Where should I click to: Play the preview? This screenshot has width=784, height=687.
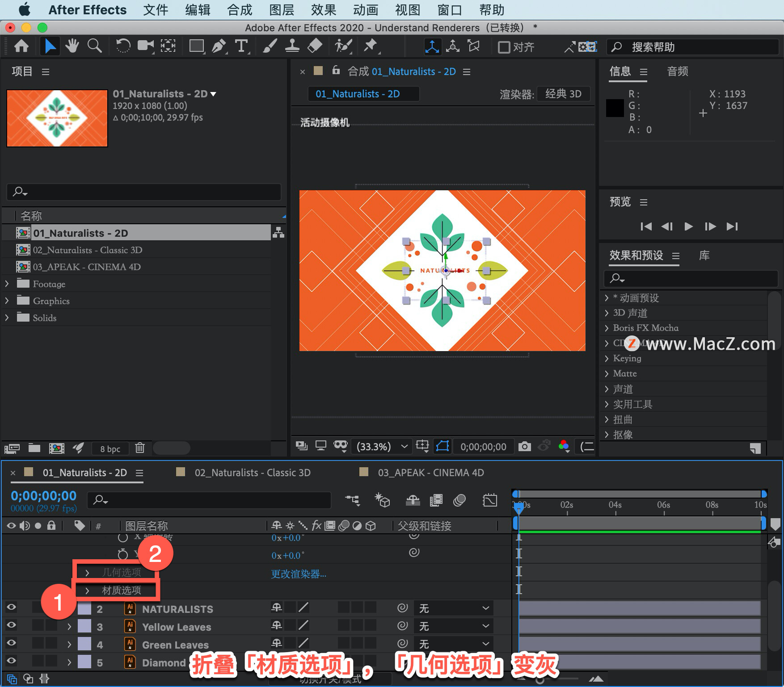point(688,226)
